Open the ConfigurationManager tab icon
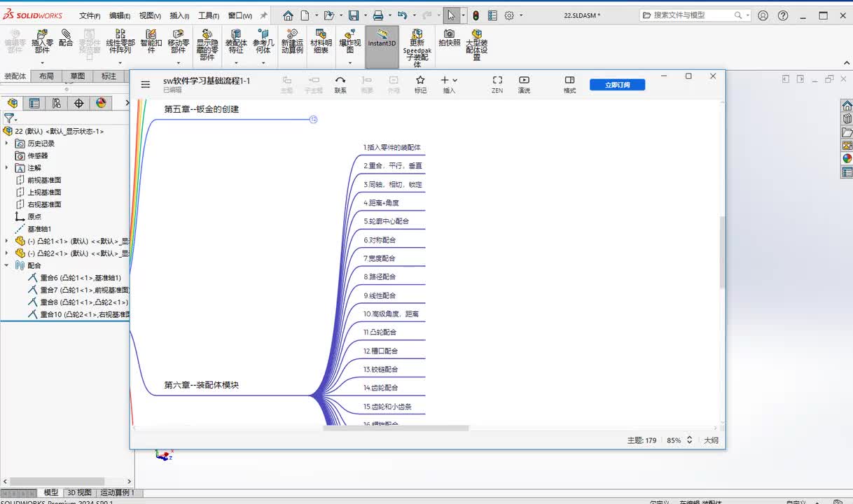Viewport: 853px width, 504px height. click(56, 104)
